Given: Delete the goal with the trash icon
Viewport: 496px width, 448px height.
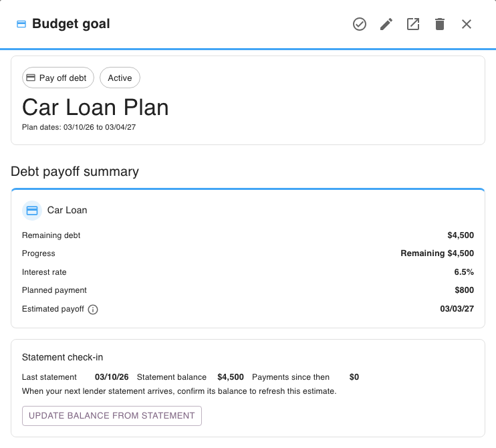Looking at the screenshot, I should pyautogui.click(x=440, y=24).
